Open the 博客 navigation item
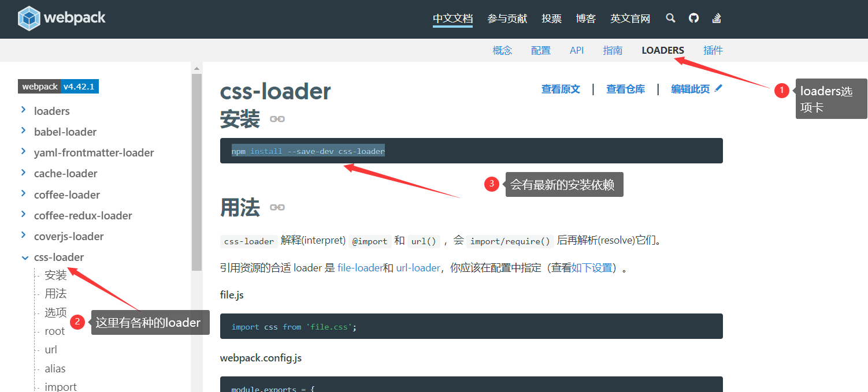Viewport: 868px width, 392px height. [x=586, y=18]
